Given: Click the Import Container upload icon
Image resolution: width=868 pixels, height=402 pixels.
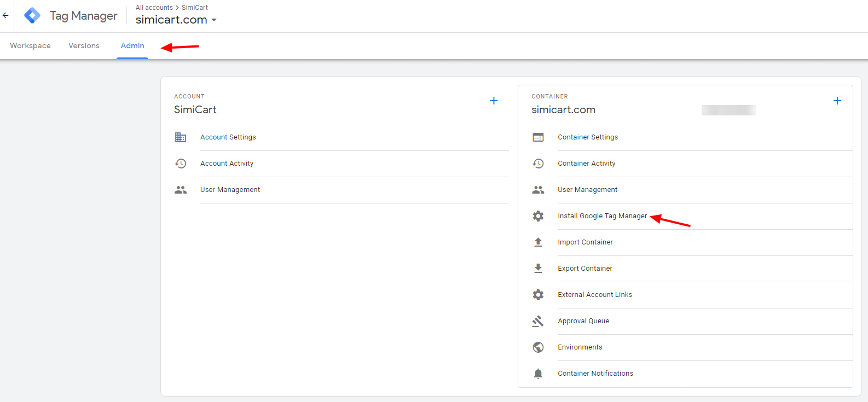Looking at the screenshot, I should tap(538, 242).
